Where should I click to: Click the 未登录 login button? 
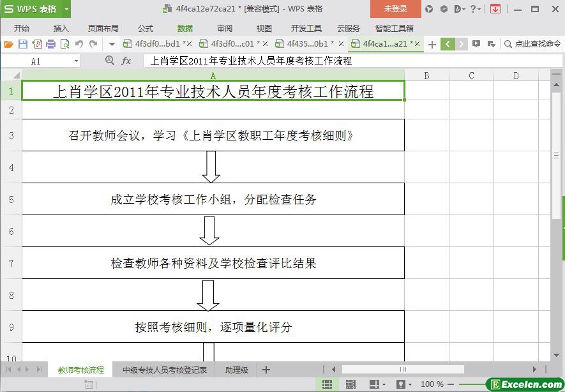[x=396, y=9]
